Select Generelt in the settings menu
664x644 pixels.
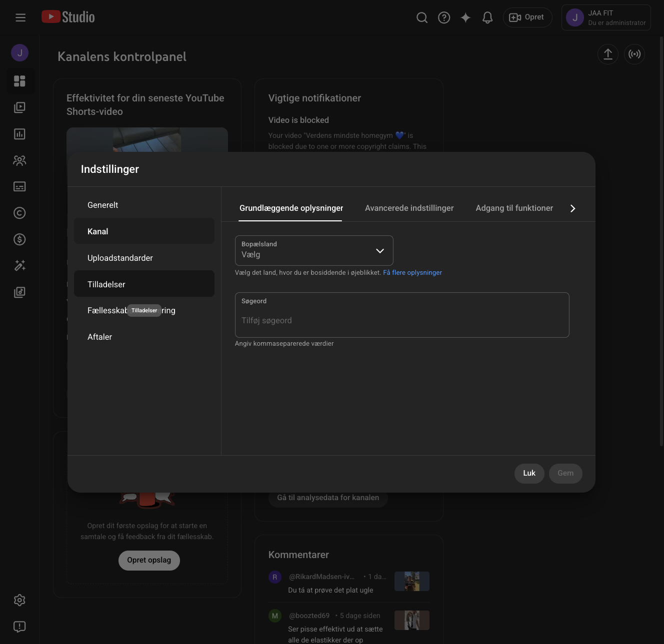[144, 205]
